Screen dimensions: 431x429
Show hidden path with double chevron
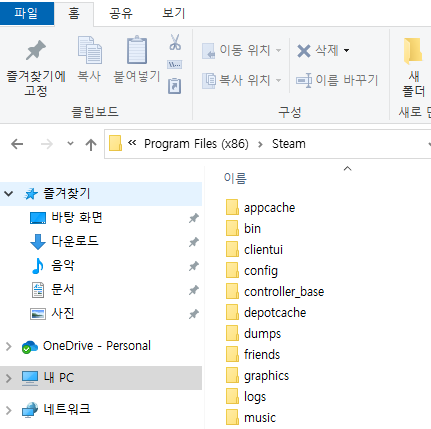132,143
